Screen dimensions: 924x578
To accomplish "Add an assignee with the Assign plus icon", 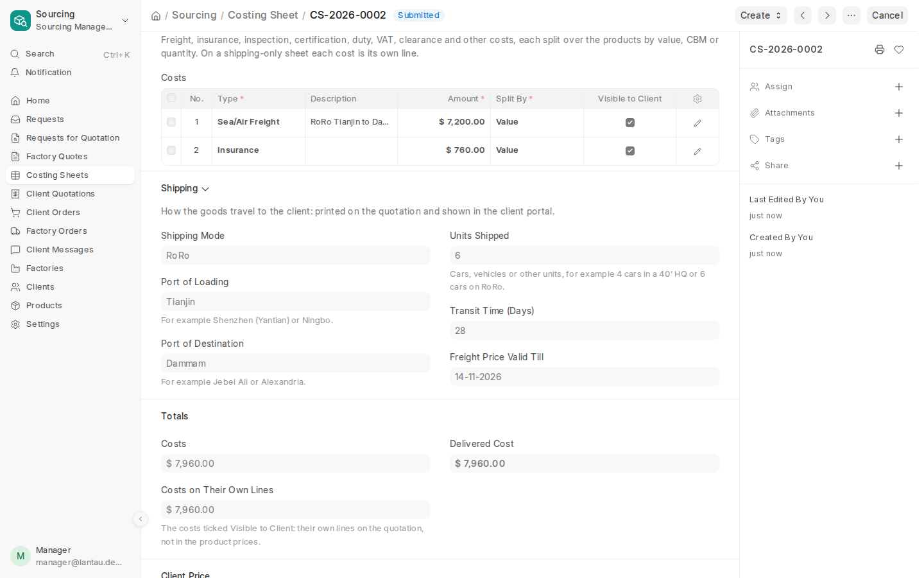I will pyautogui.click(x=899, y=87).
